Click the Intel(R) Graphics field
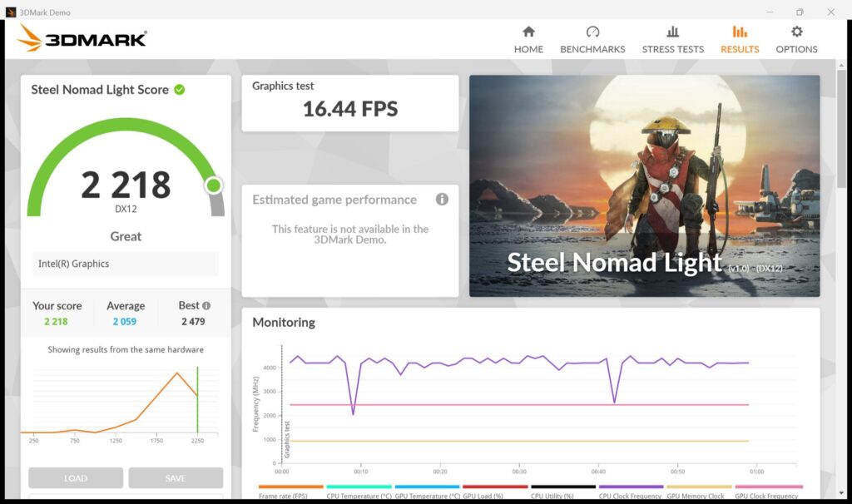The width and height of the screenshot is (852, 504). pyautogui.click(x=126, y=264)
